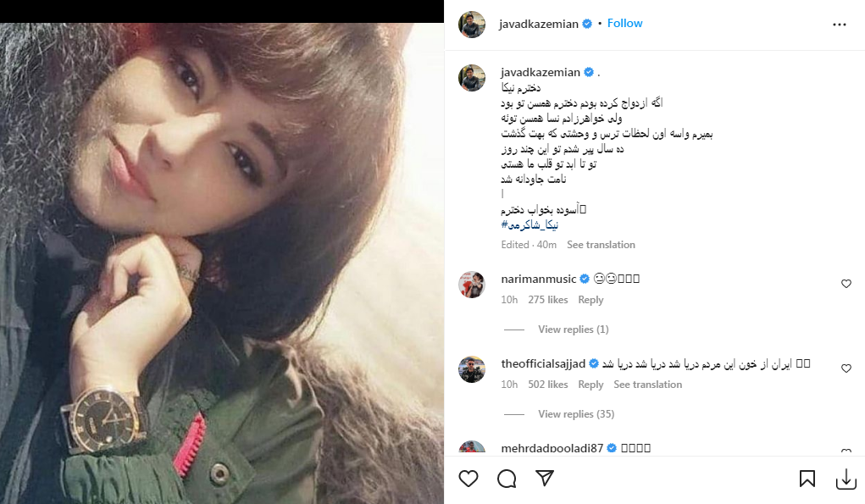Screen dimensions: 865x504
Task: Open the comment bubble icon
Action: 507,479
